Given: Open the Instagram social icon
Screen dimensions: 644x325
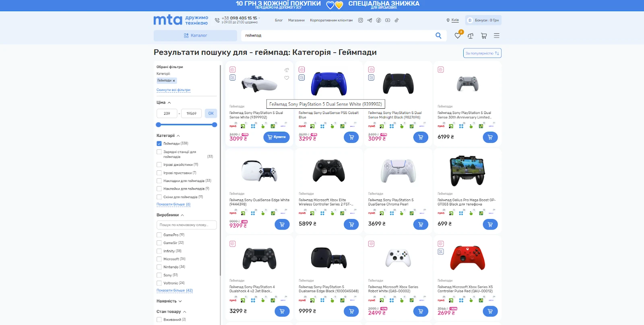Looking at the screenshot, I should (x=361, y=20).
